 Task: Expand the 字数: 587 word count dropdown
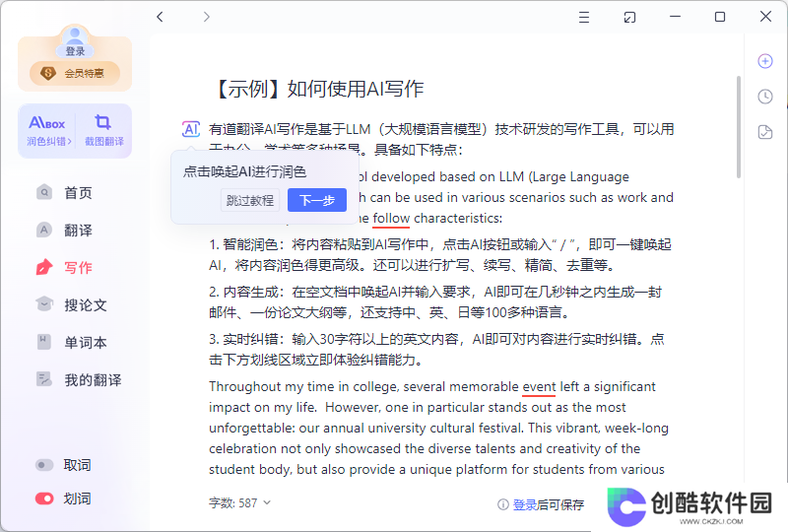(239, 502)
